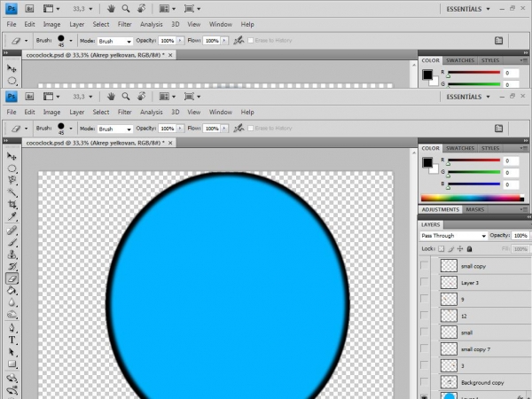
Task: Select the Crop tool
Action: coord(12,204)
